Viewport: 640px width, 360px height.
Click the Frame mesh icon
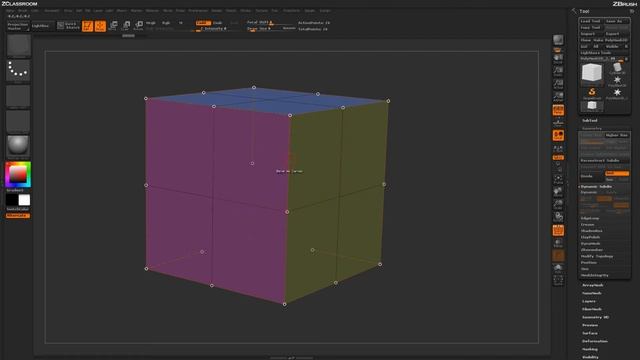[x=558, y=179]
